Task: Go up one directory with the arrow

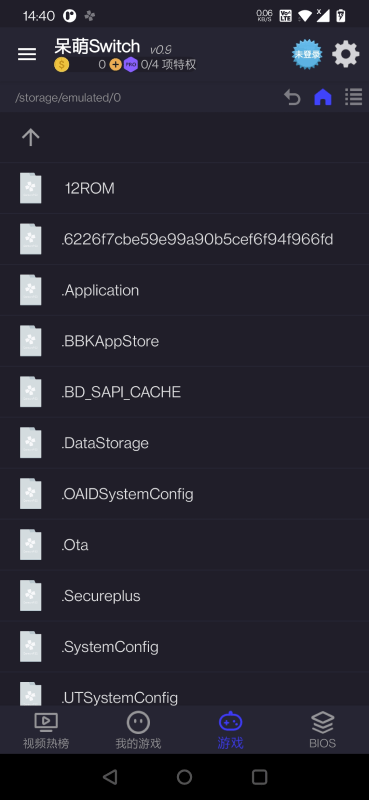Action: (x=31, y=137)
